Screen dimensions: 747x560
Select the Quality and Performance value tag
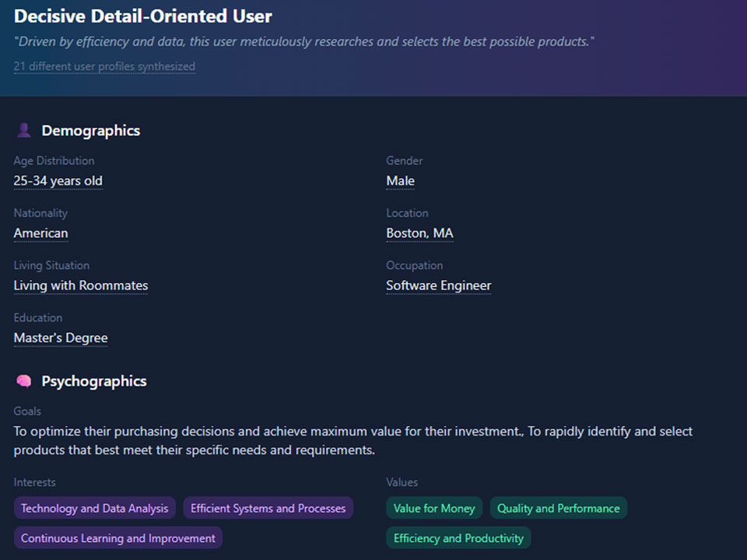click(559, 508)
